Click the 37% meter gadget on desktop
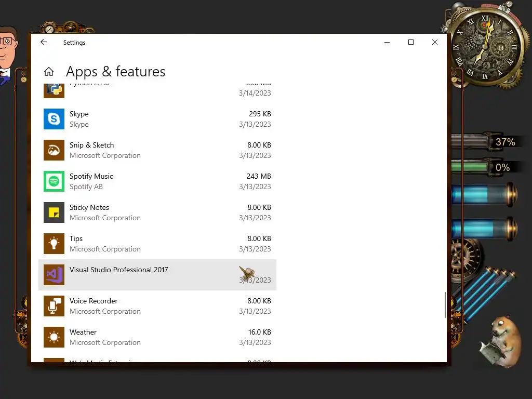Image resolution: width=532 pixels, height=399 pixels. click(487, 141)
